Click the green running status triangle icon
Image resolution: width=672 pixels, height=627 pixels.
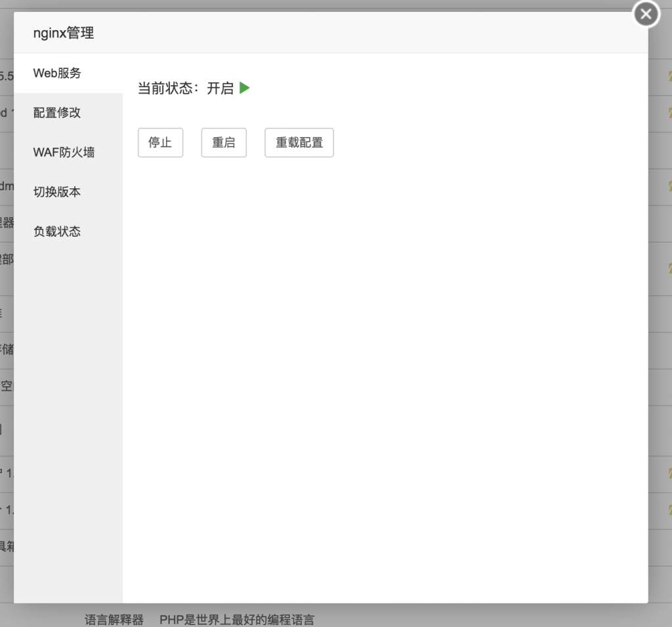click(x=244, y=88)
